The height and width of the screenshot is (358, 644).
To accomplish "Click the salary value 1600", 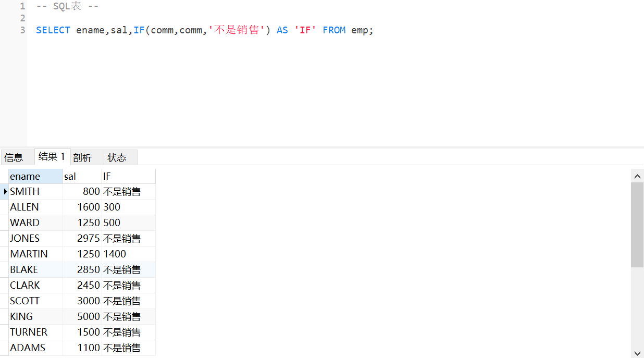I will coord(82,207).
